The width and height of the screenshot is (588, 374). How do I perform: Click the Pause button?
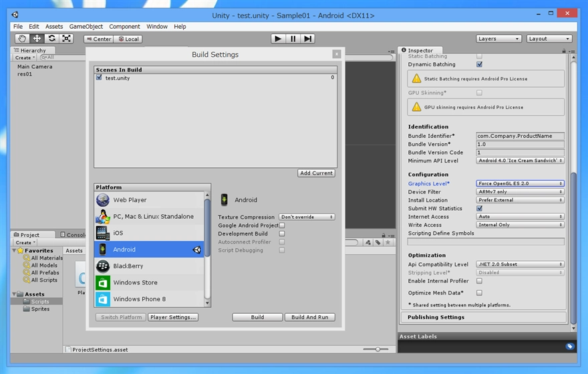[x=293, y=39]
